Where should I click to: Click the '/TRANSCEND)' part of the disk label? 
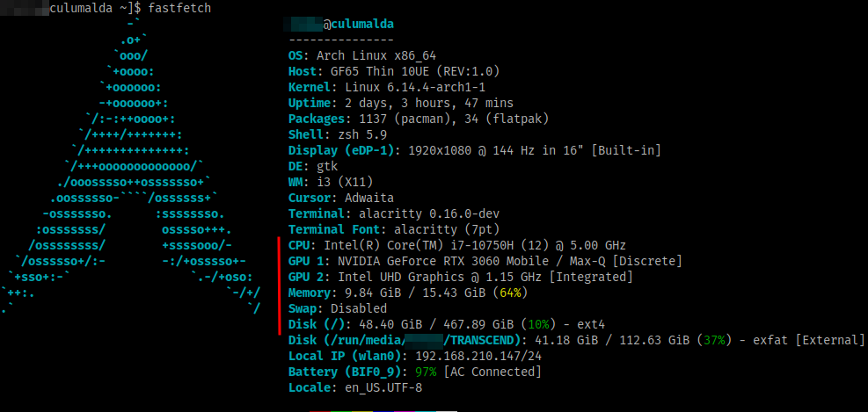(x=482, y=340)
